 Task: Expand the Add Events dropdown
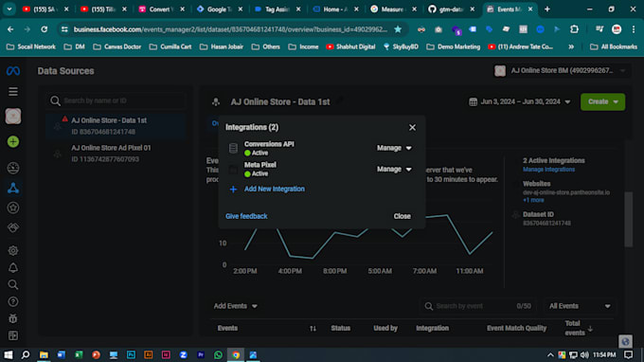tap(235, 306)
